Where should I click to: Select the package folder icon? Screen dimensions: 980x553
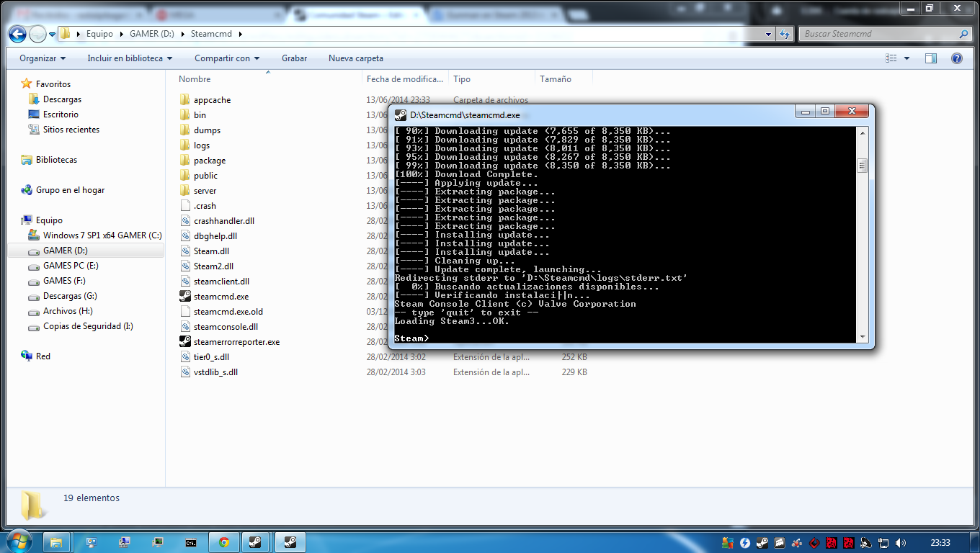point(185,161)
